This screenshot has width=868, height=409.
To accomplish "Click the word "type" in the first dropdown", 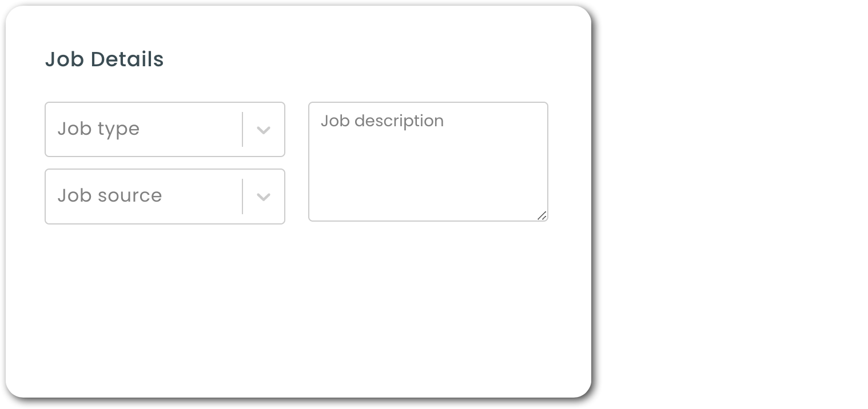I will click(118, 130).
